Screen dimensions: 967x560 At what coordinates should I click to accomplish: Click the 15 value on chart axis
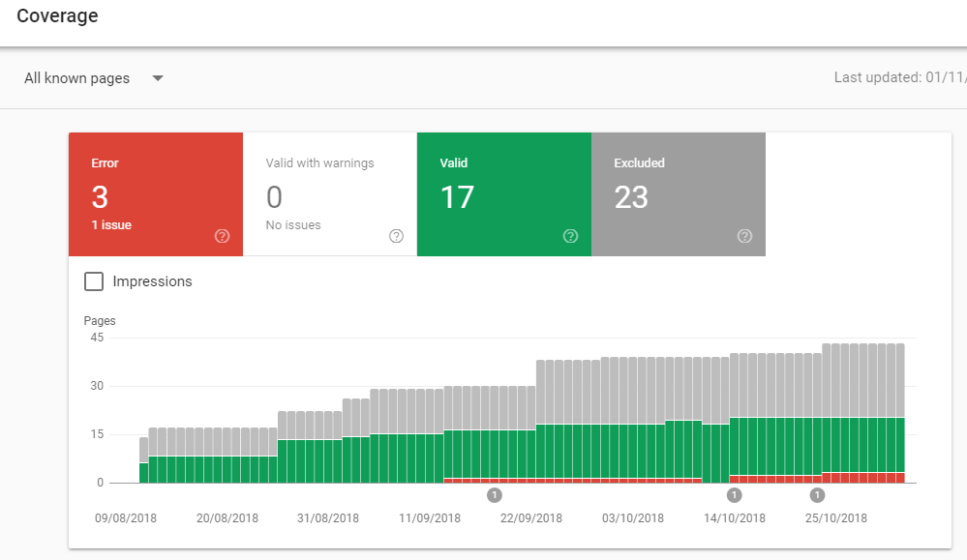(97, 433)
